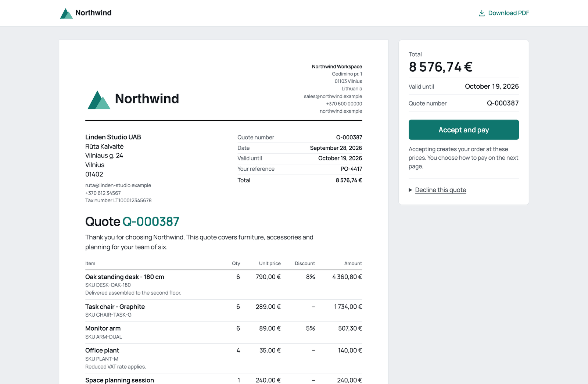Select the sales@northwind.example email address
Viewport: 588px width, 384px height.
333,96
